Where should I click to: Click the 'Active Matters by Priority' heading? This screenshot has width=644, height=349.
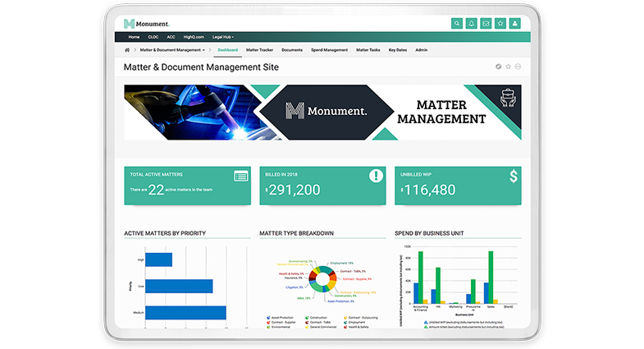coord(165,233)
